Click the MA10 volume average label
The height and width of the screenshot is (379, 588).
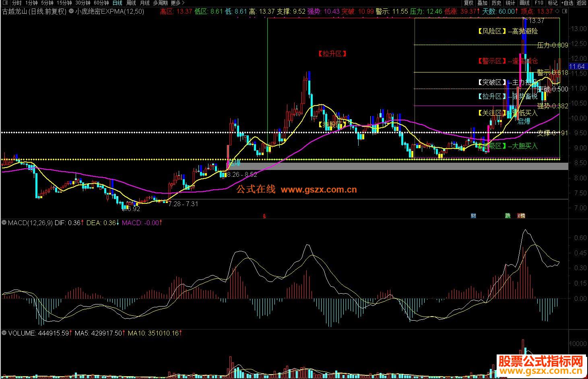[x=155, y=333]
